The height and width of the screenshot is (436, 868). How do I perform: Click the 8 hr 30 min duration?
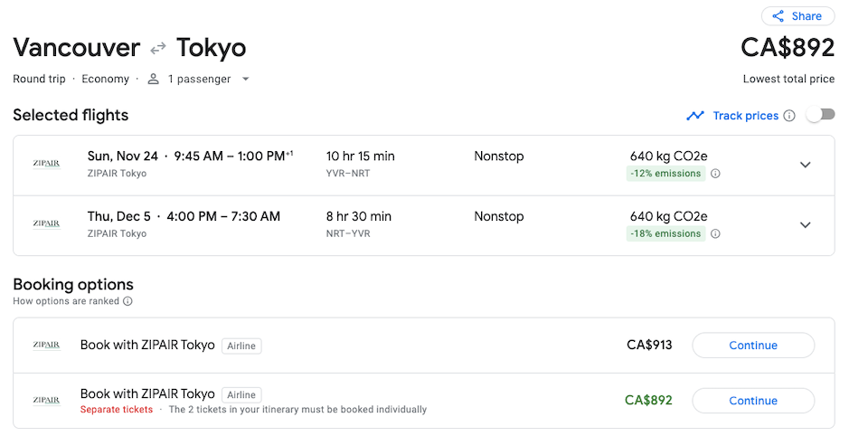coord(359,216)
